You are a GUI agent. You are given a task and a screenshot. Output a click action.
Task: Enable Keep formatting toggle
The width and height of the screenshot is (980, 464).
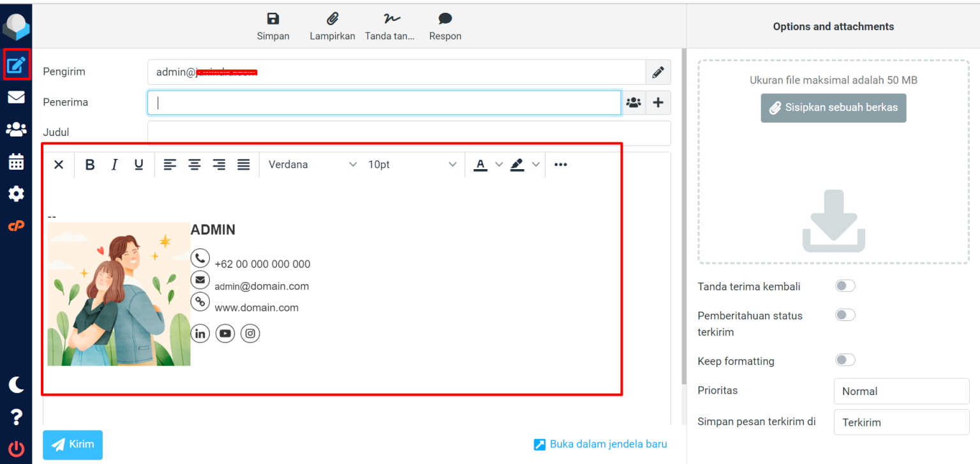(845, 361)
